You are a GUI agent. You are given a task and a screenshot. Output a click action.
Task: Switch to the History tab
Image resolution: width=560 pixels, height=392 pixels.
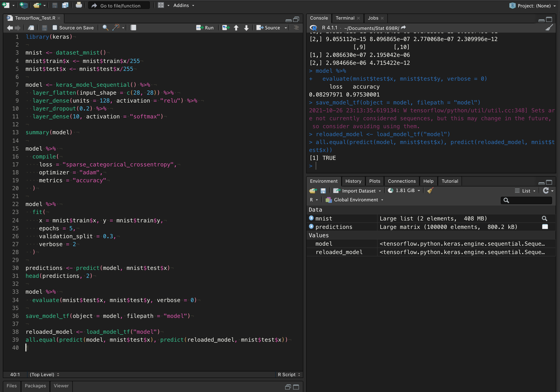(353, 181)
